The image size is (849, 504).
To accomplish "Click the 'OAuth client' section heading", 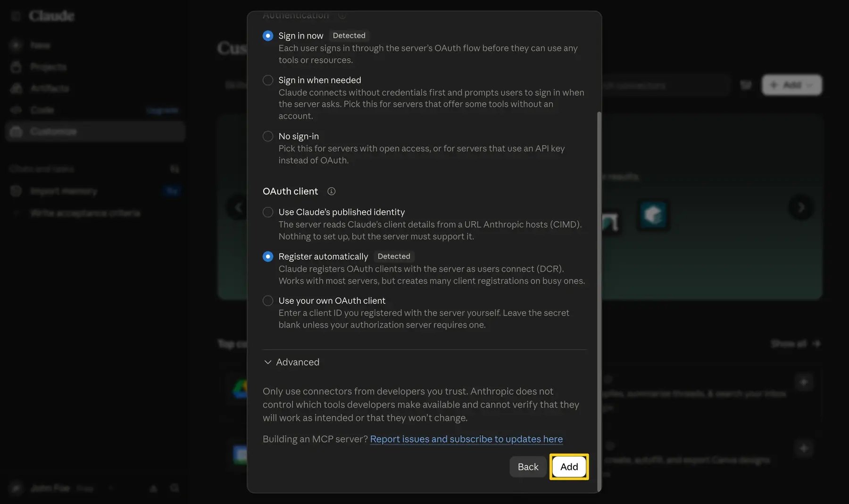I will 290,191.
